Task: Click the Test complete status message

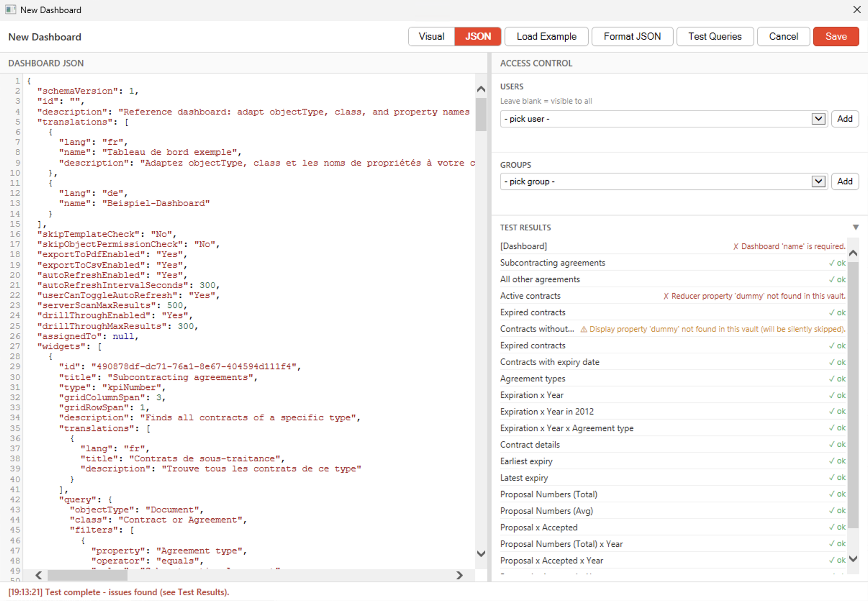Action: (119, 592)
